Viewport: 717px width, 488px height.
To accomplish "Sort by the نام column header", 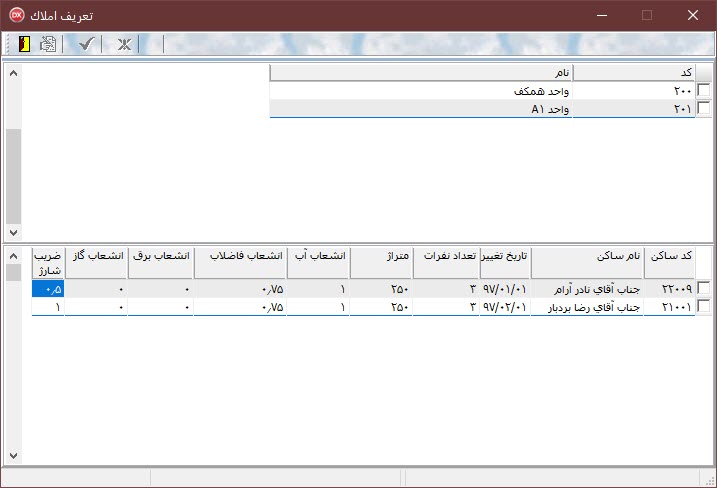I will (421, 73).
